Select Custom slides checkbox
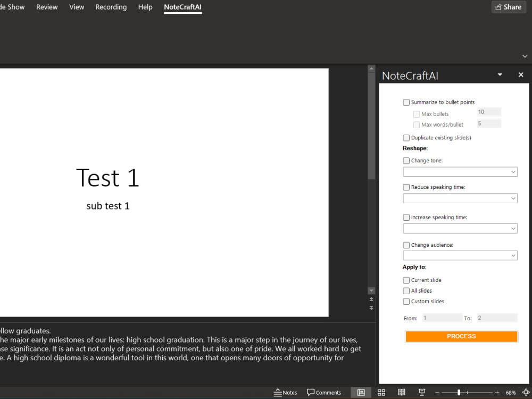 click(x=406, y=301)
